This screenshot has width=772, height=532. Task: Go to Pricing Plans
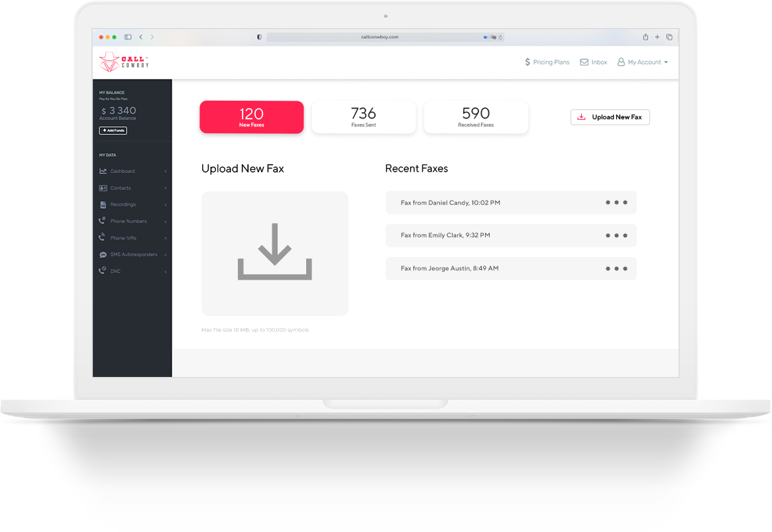click(547, 62)
